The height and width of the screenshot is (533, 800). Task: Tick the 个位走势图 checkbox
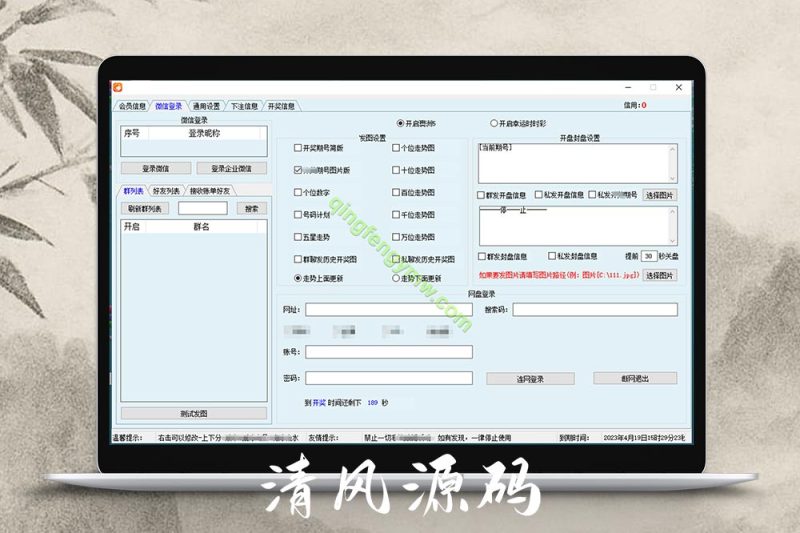point(397,148)
